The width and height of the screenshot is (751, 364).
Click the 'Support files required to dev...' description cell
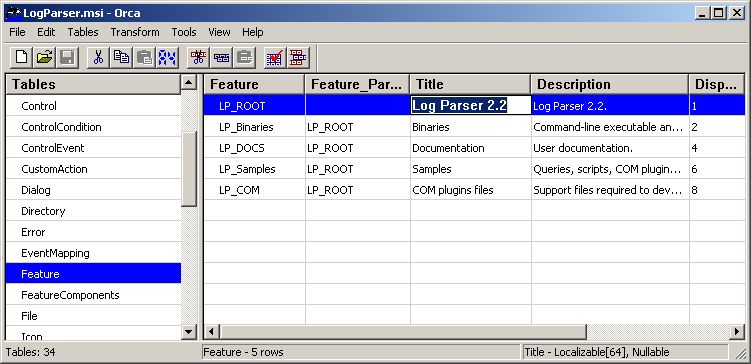610,190
